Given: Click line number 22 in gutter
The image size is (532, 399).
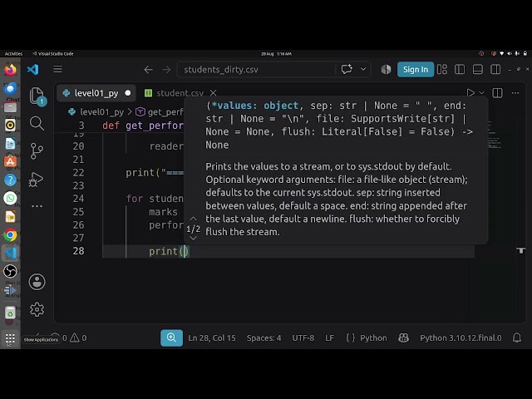Looking at the screenshot, I should coord(78,172).
